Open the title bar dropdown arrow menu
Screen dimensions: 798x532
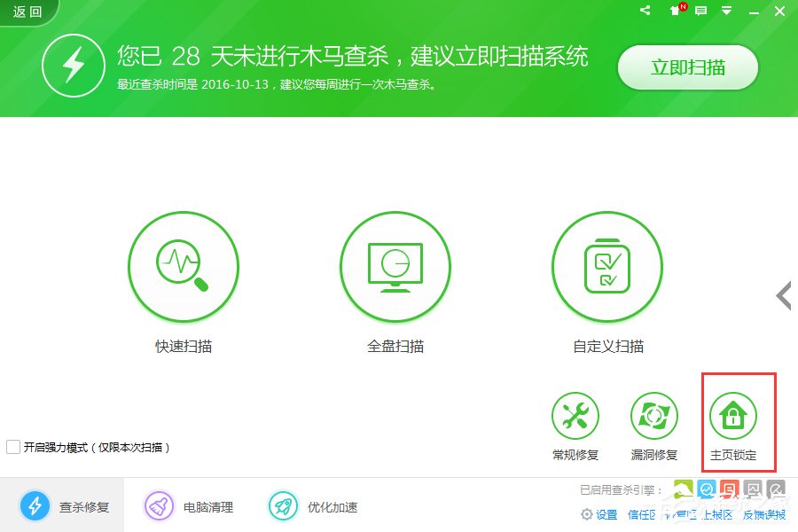pyautogui.click(x=727, y=12)
